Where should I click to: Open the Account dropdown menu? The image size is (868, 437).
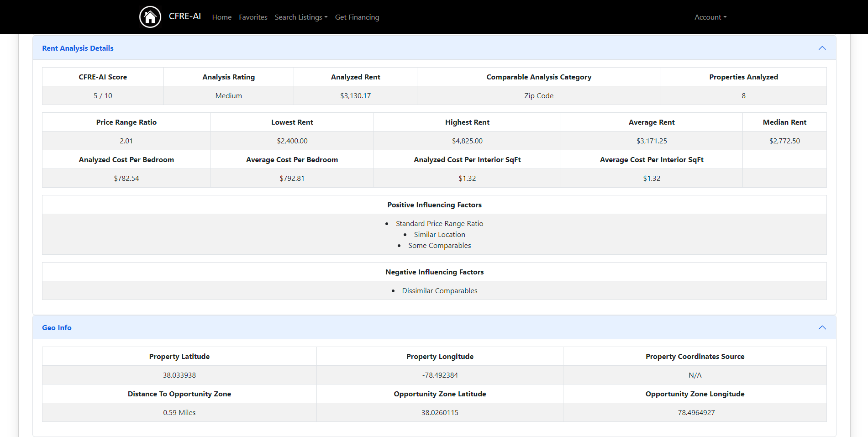(x=710, y=17)
